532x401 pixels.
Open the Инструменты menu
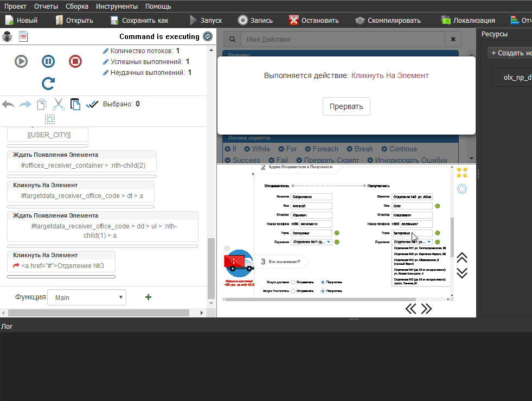tap(117, 7)
